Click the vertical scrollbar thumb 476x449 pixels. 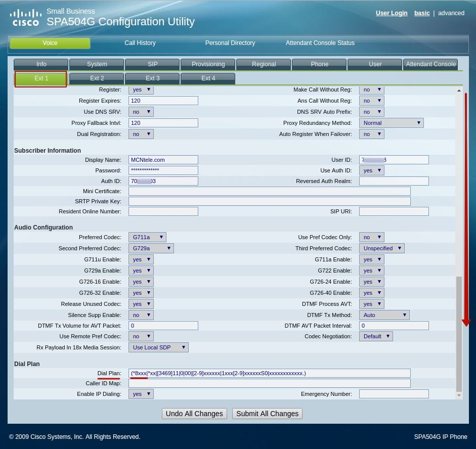(x=459, y=334)
